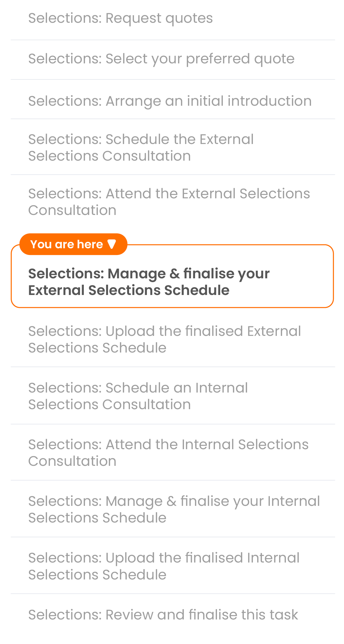Open 'Attend the Internal Selections Consultation' step
344x644 pixels.
168,453
